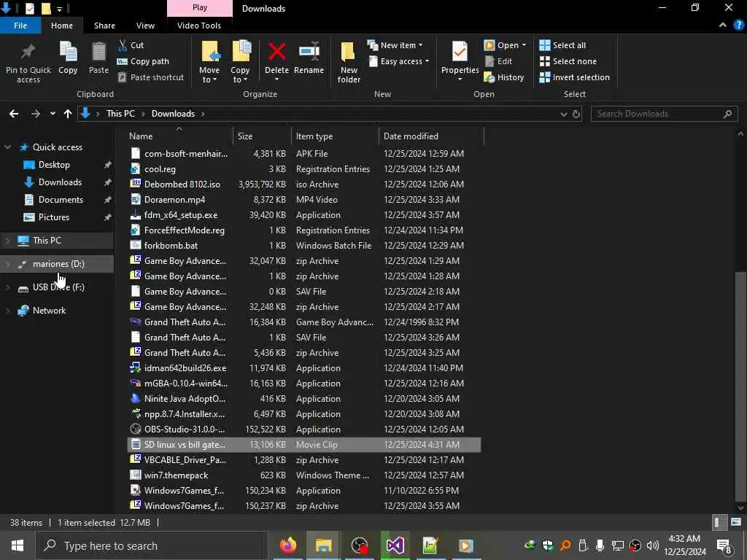Viewport: 747px width, 560px height.
Task: Open OBS Studio from the taskbar
Action: click(x=359, y=545)
